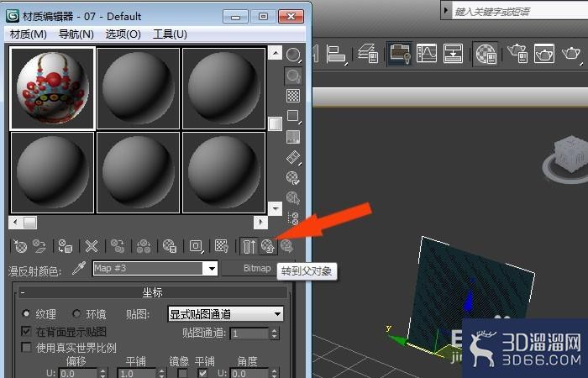Viewport: 588px width, 378px height.
Task: Click the U 偏移 spinner arrows
Action: 102,374
